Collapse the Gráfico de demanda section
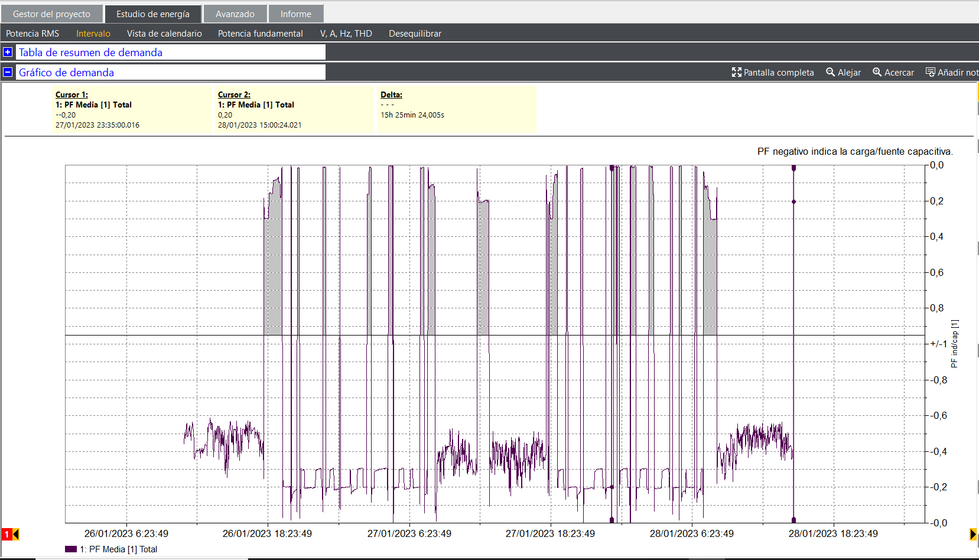This screenshot has width=979, height=560. click(8, 72)
